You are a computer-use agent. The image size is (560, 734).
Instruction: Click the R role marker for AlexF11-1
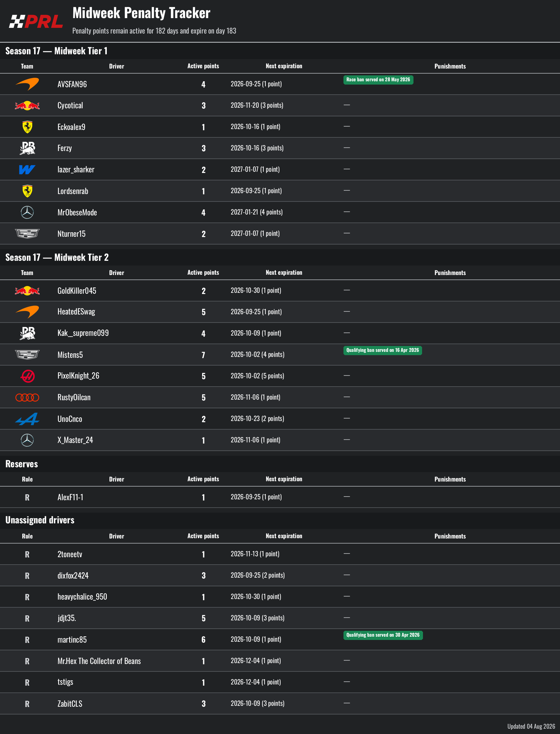[x=27, y=497]
